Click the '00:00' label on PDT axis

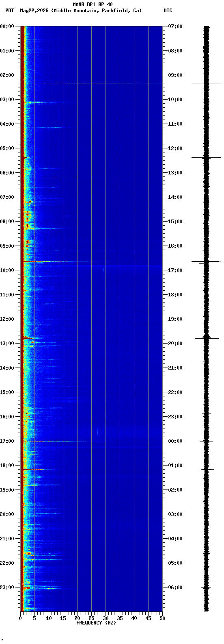[x=7, y=26]
